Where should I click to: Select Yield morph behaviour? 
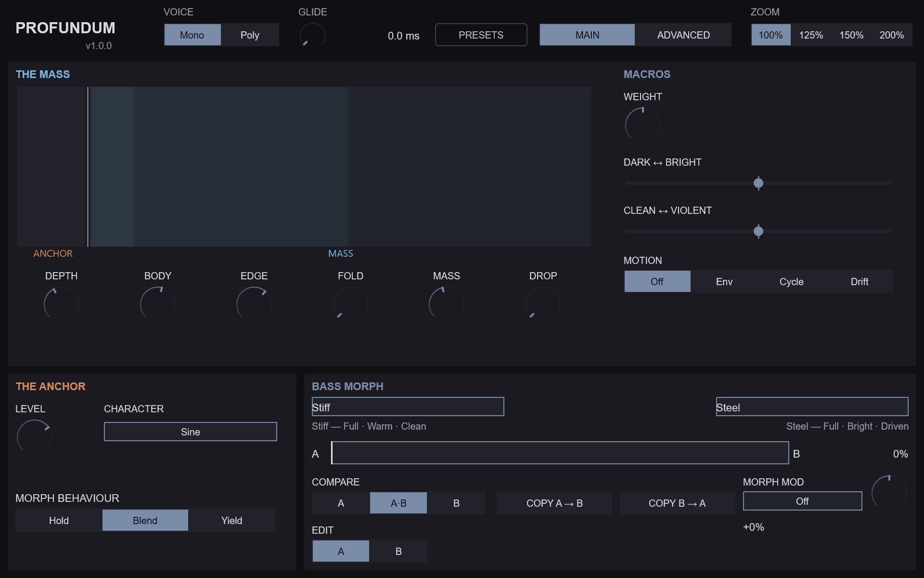pyautogui.click(x=231, y=521)
